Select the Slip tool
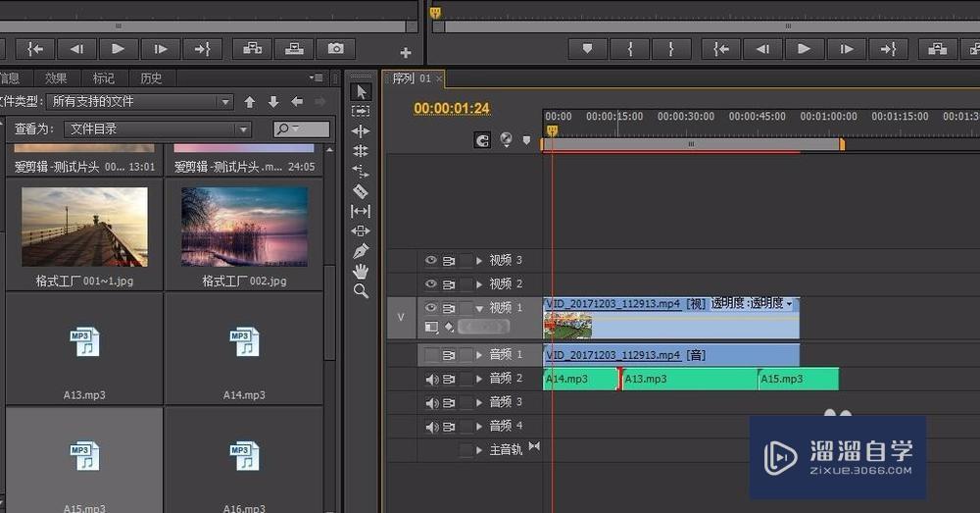This screenshot has height=513, width=980. coord(361,211)
